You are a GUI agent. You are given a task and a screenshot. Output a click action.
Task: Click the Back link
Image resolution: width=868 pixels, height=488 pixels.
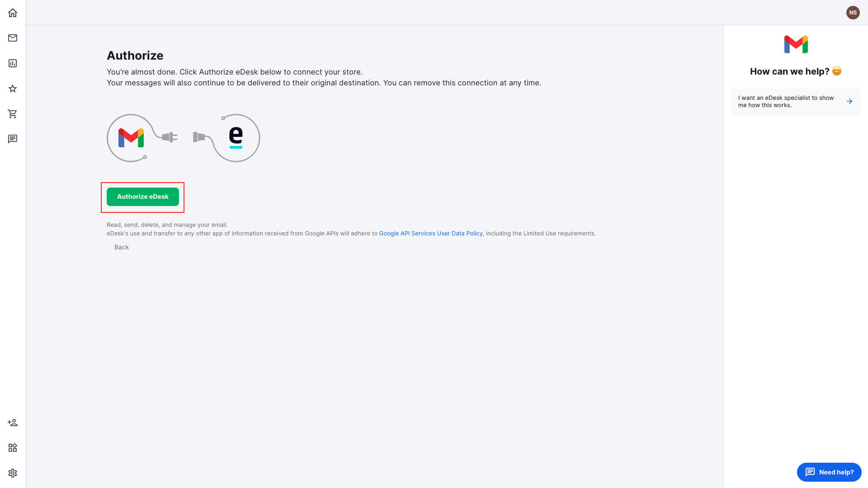122,247
